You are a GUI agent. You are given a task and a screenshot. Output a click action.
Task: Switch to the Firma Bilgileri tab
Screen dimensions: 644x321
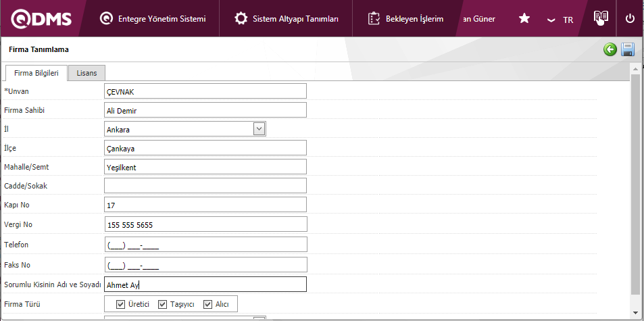pyautogui.click(x=36, y=73)
